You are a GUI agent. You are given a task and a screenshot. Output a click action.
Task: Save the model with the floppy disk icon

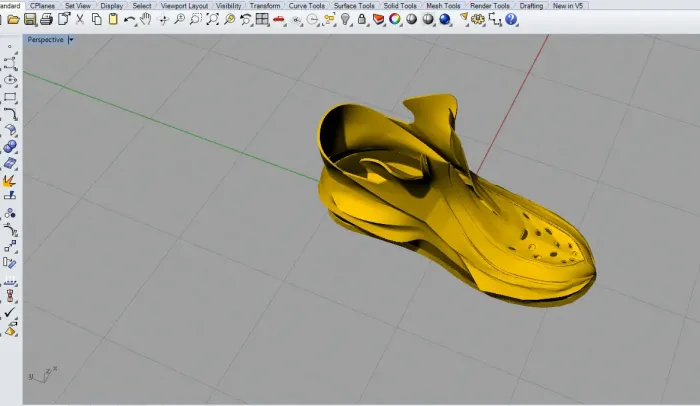[30, 20]
